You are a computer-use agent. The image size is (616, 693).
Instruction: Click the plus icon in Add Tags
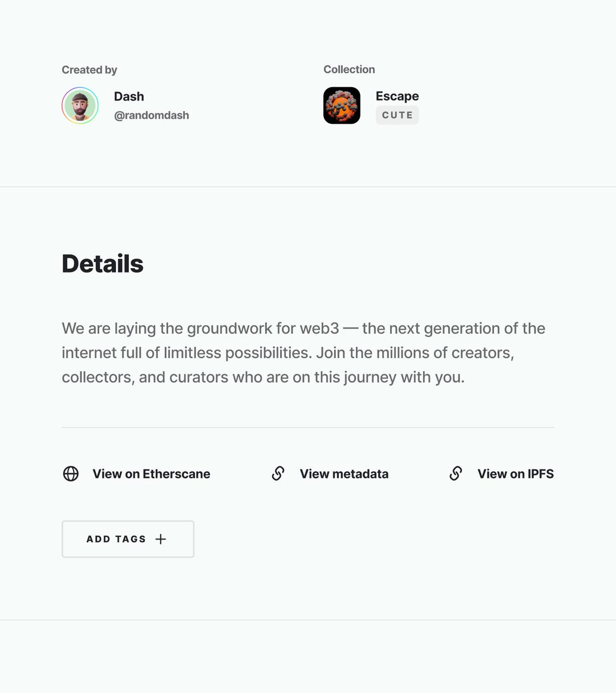click(161, 539)
